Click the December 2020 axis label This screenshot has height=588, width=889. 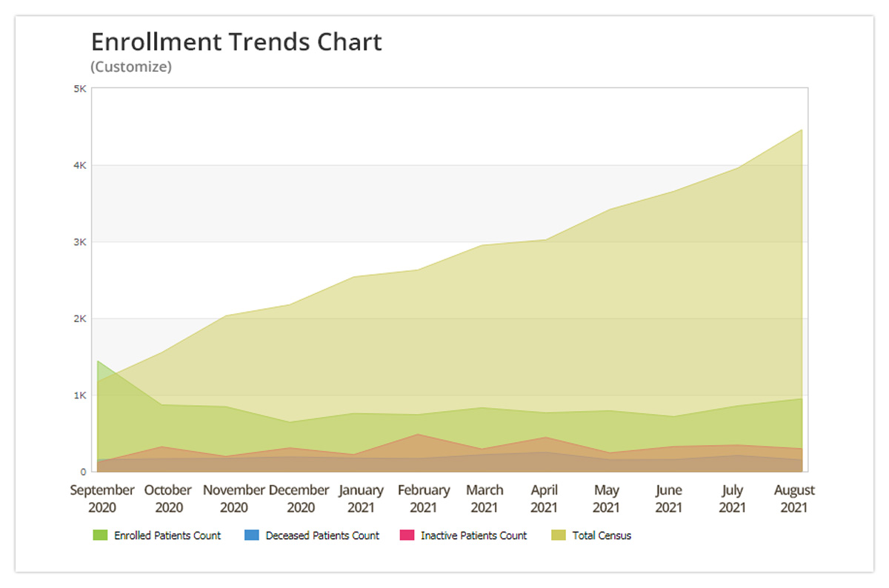click(299, 498)
